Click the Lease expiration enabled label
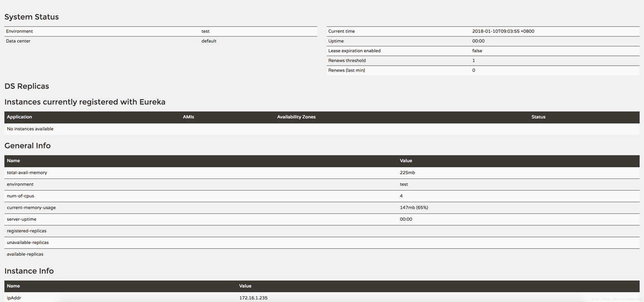This screenshot has height=302, width=644. (354, 51)
